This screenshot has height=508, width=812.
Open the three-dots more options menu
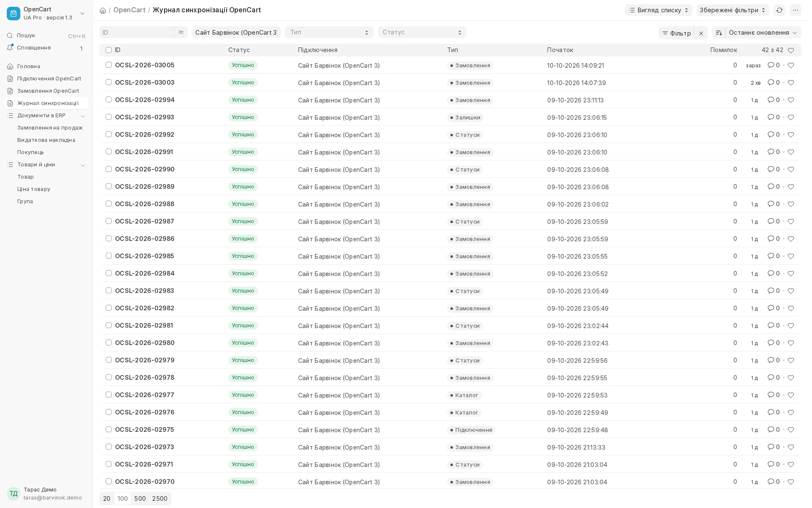click(795, 10)
